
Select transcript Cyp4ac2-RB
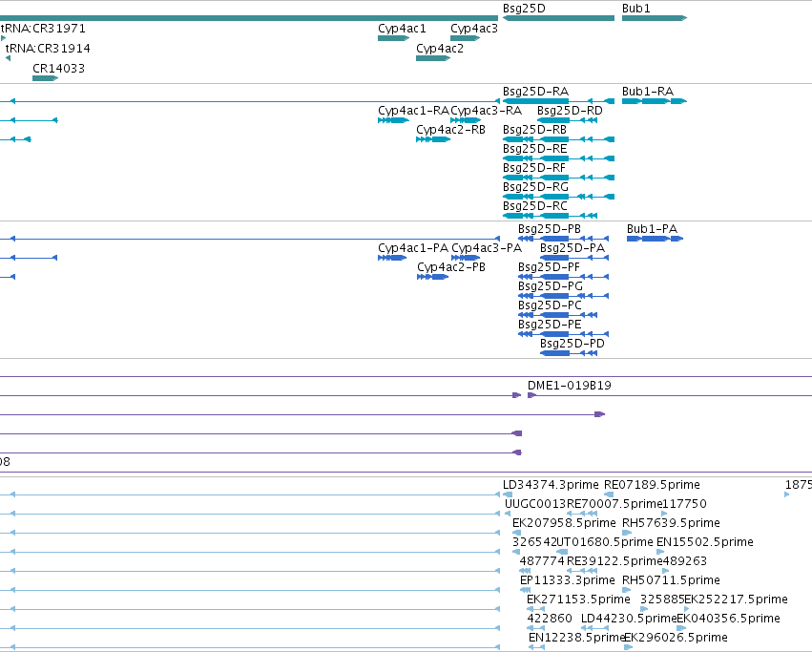tap(450, 130)
